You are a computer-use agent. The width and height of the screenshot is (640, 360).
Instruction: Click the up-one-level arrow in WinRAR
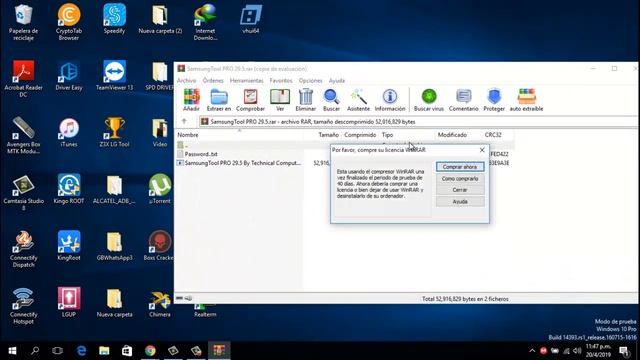pos(184,121)
